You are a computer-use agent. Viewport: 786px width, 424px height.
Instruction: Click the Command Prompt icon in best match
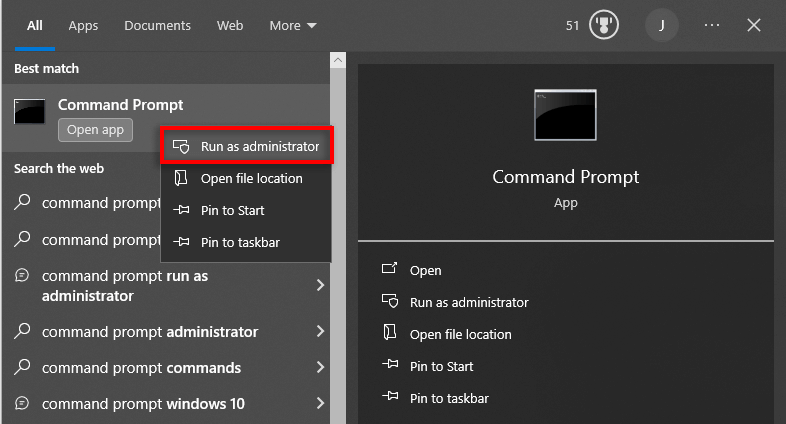coord(30,111)
